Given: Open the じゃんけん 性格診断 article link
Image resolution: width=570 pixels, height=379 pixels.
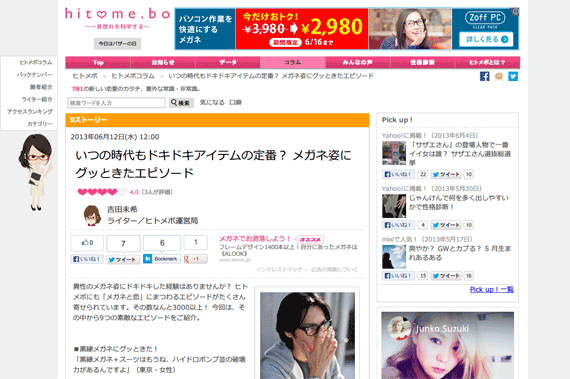Looking at the screenshot, I should coord(459,202).
